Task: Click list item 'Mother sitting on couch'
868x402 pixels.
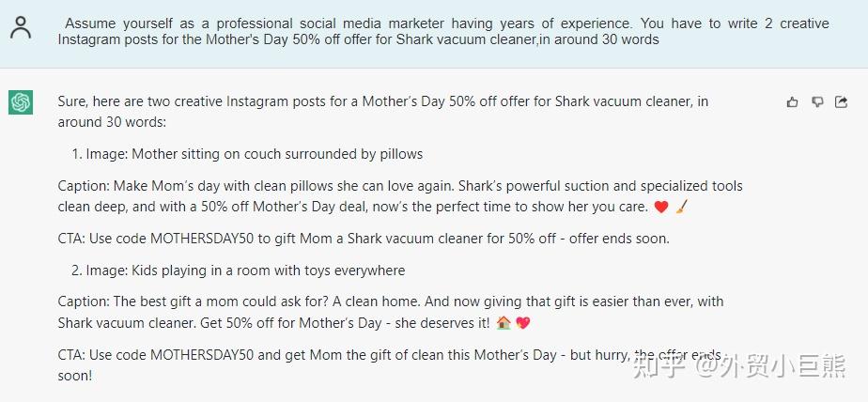Action: click(x=254, y=154)
